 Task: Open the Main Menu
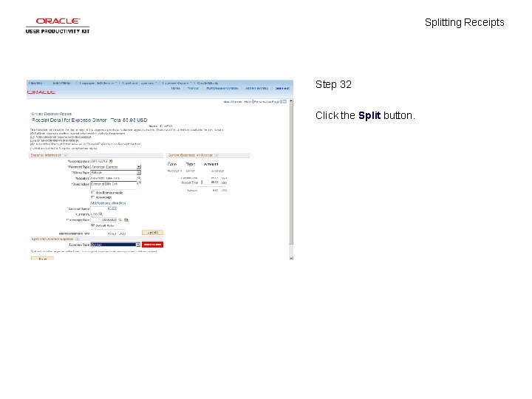click(x=62, y=83)
